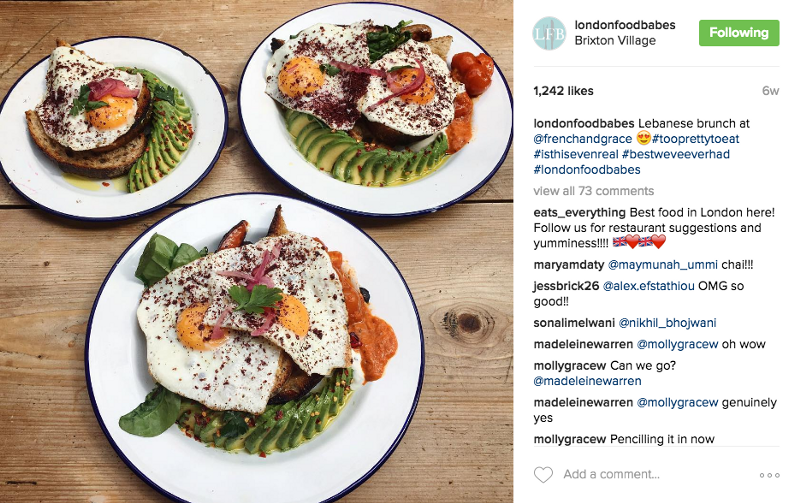Like the post with the heart icon
The width and height of the screenshot is (800, 503).
click(x=543, y=474)
